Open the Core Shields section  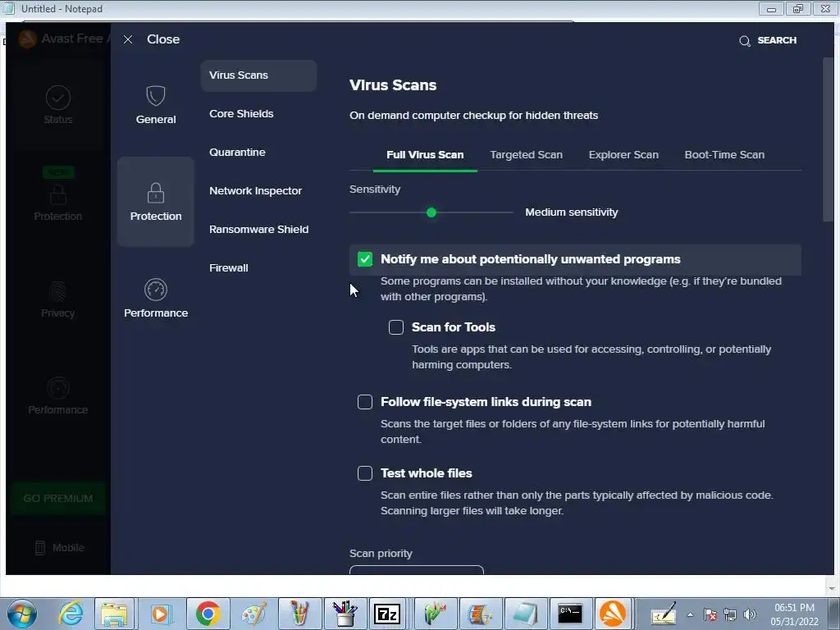242,113
